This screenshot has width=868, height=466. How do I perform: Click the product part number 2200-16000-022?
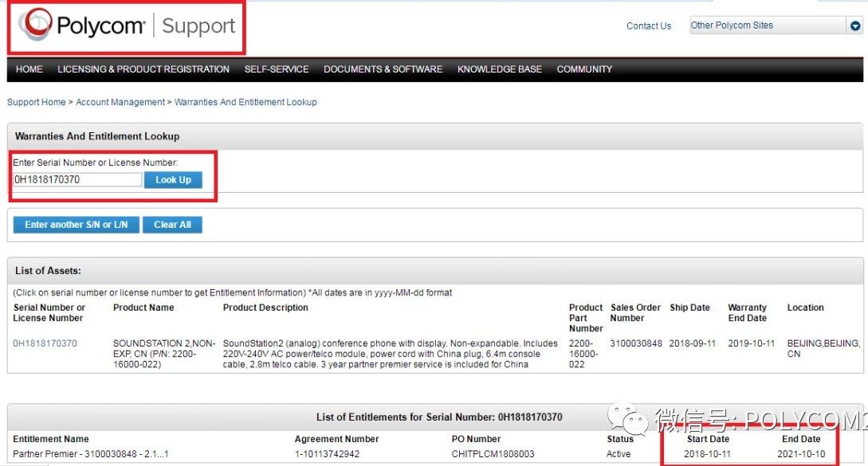(x=583, y=354)
